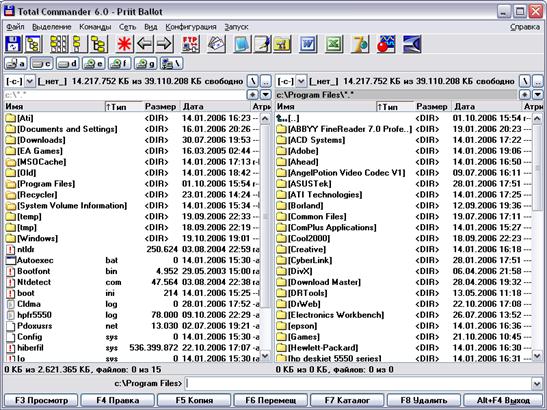The height and width of the screenshot is (410, 547).
Task: Click the dark blue last toolbar icon
Action: [412, 44]
